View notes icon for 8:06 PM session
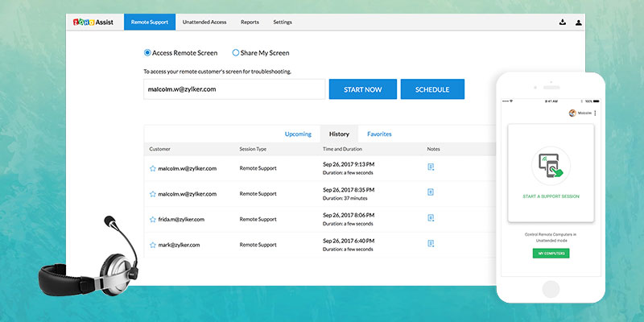The image size is (644, 322). (431, 219)
